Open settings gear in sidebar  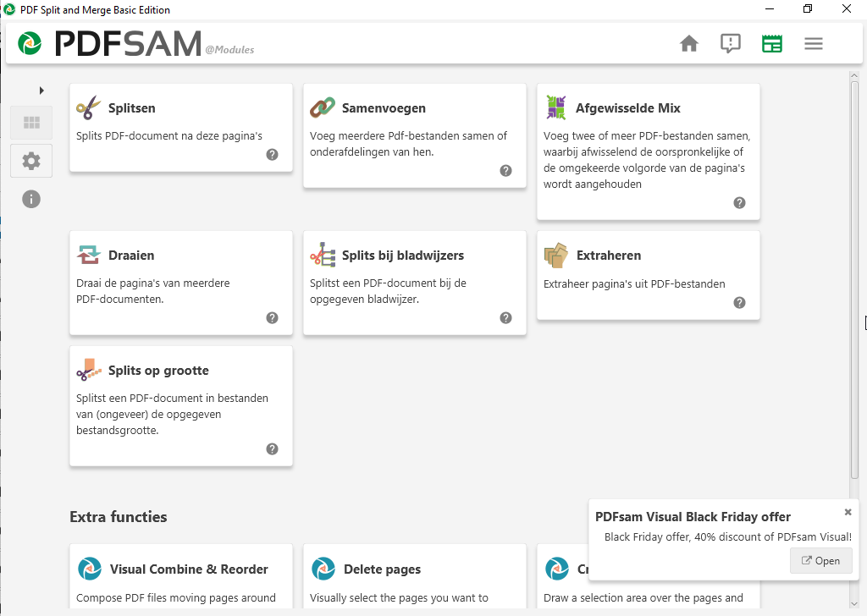[x=31, y=161]
